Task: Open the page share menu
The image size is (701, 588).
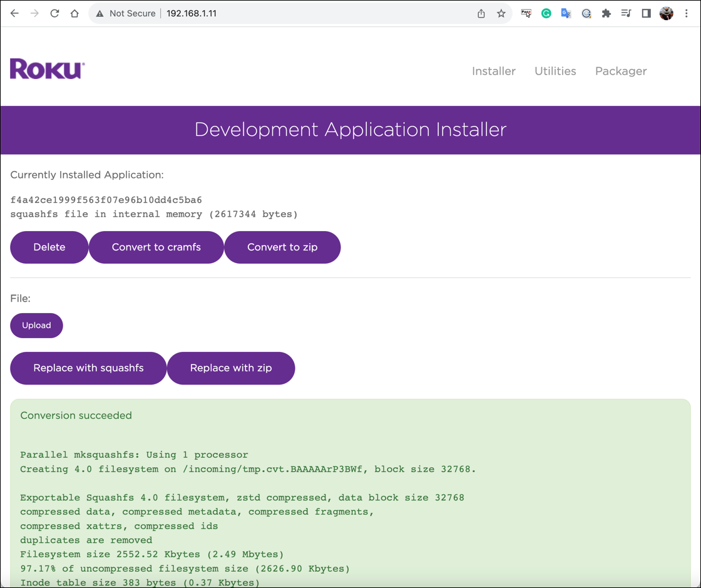Action: (x=481, y=13)
